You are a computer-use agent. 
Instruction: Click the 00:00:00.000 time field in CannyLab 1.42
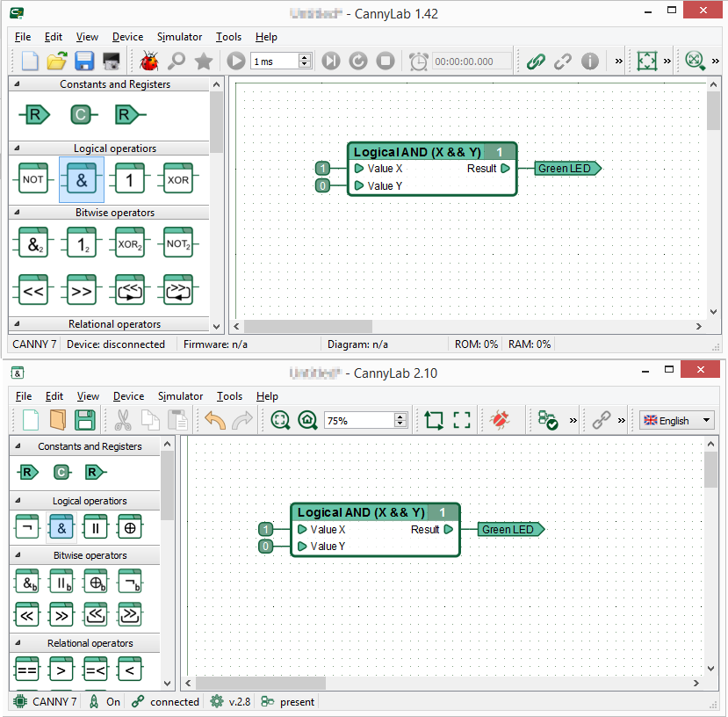pos(472,62)
